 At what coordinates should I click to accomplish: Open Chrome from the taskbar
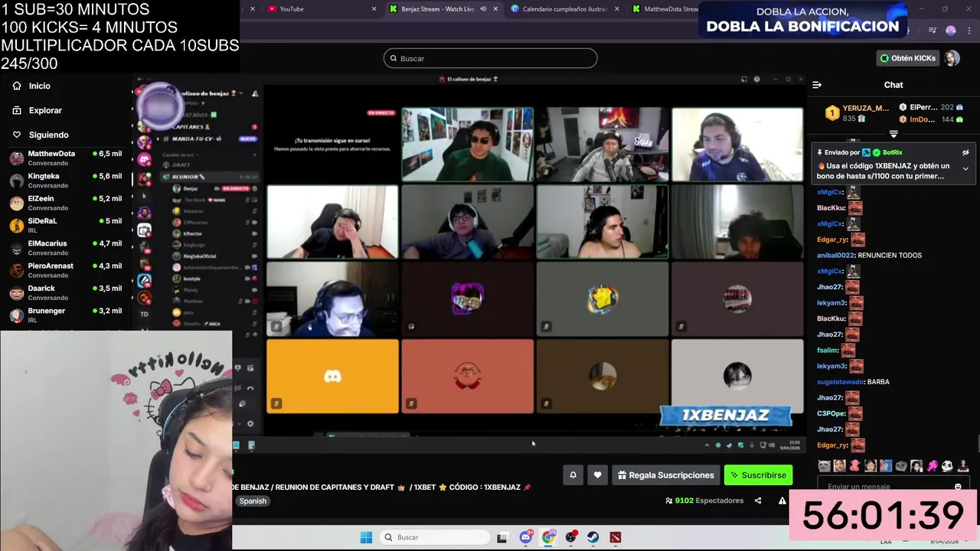click(x=548, y=537)
